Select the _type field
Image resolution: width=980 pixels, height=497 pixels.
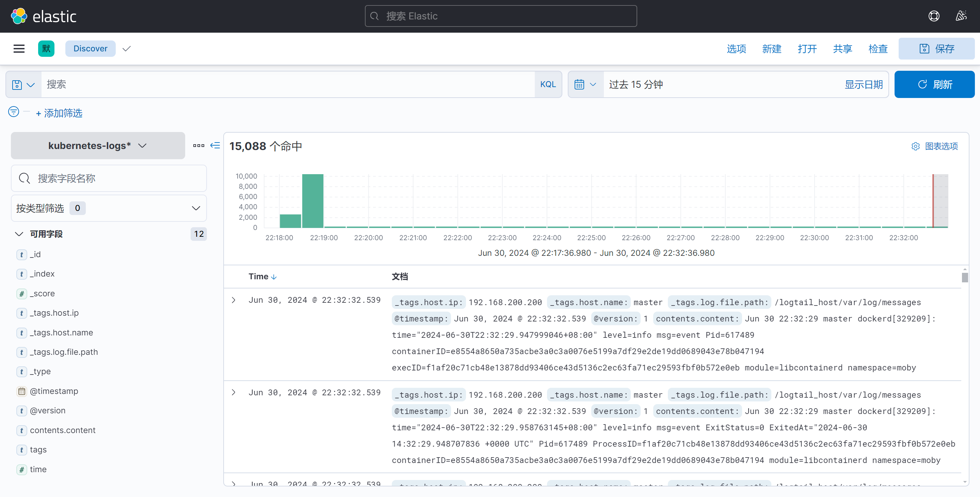coord(40,372)
